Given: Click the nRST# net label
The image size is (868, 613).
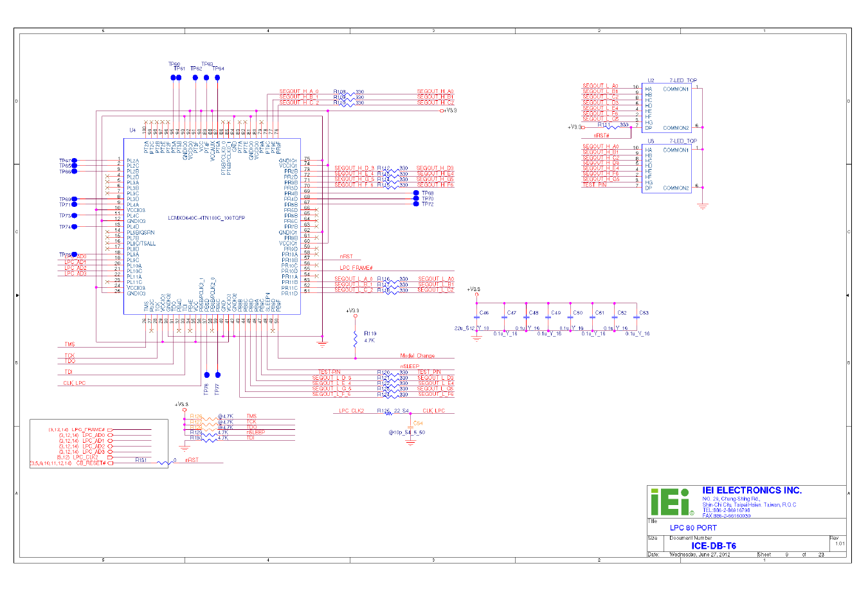Looking at the screenshot, I should 601,136.
